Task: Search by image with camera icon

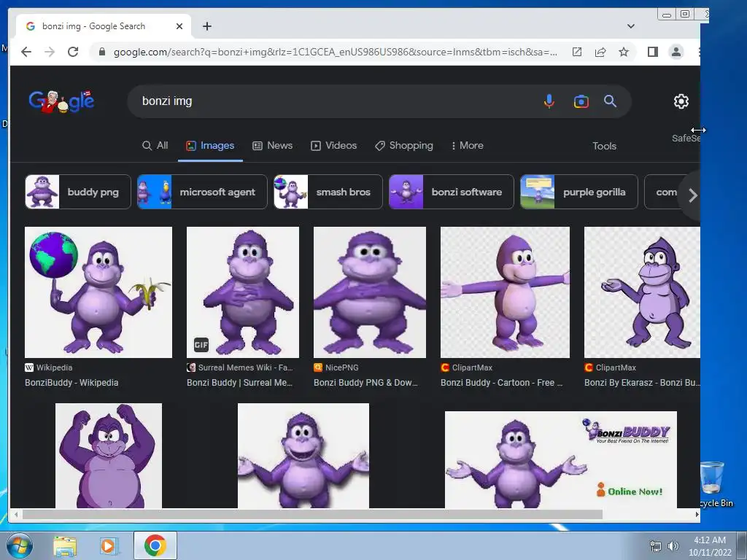Action: click(x=581, y=101)
